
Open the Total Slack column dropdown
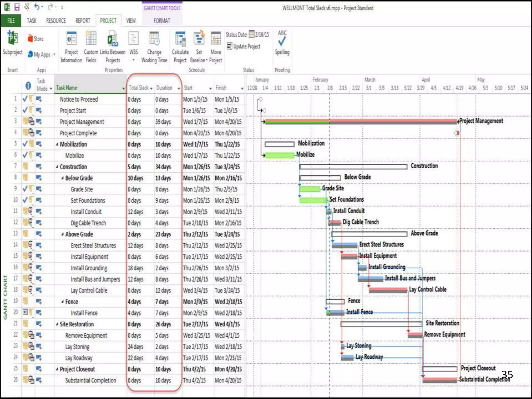[x=151, y=88]
